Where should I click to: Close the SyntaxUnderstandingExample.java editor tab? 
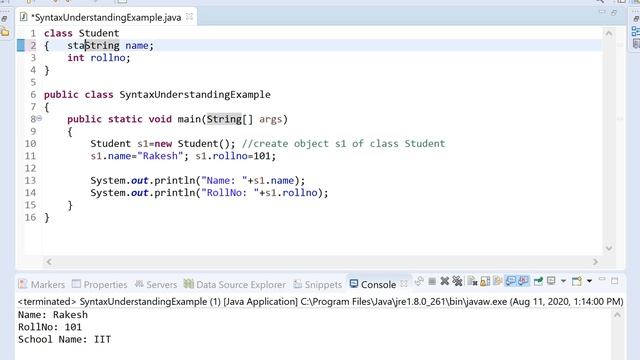coord(189,17)
